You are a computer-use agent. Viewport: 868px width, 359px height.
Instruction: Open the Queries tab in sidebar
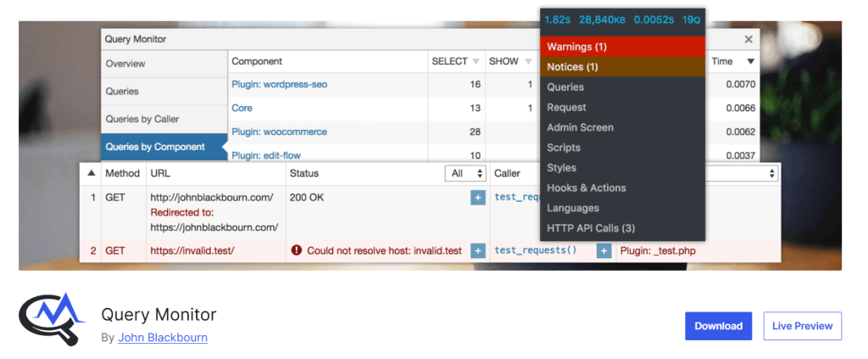coord(164,92)
